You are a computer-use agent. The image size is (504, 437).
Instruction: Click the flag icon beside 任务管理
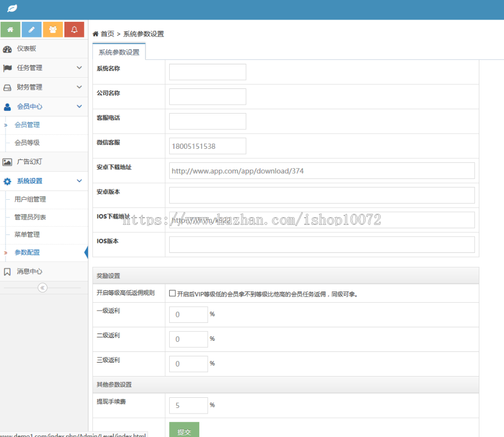7,68
